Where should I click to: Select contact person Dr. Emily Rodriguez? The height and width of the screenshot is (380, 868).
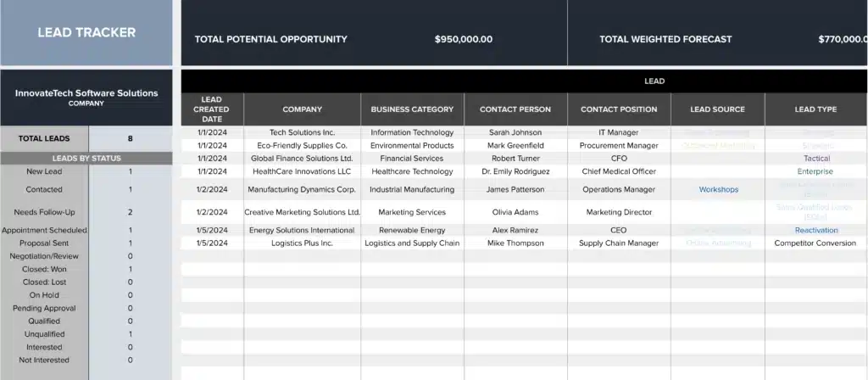pyautogui.click(x=515, y=171)
